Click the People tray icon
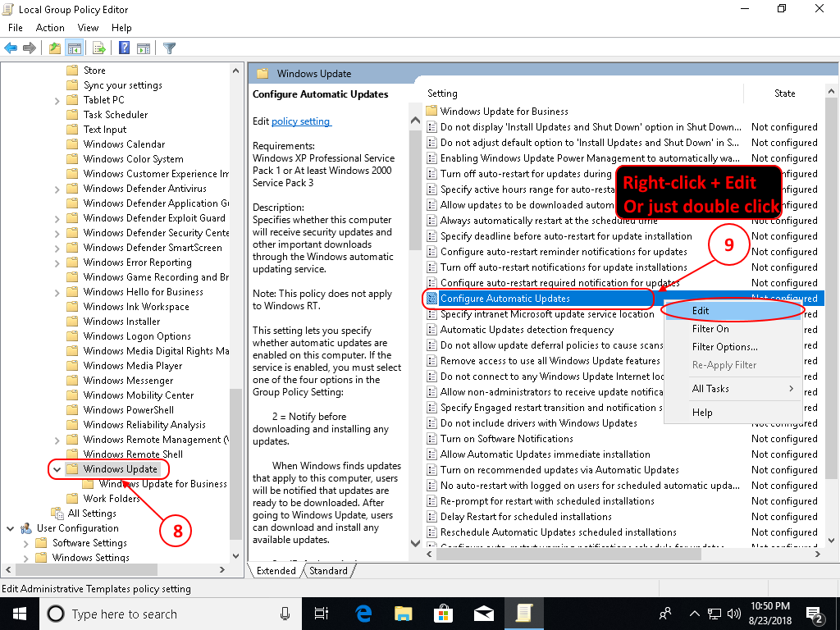The image size is (840, 630). pos(665,614)
